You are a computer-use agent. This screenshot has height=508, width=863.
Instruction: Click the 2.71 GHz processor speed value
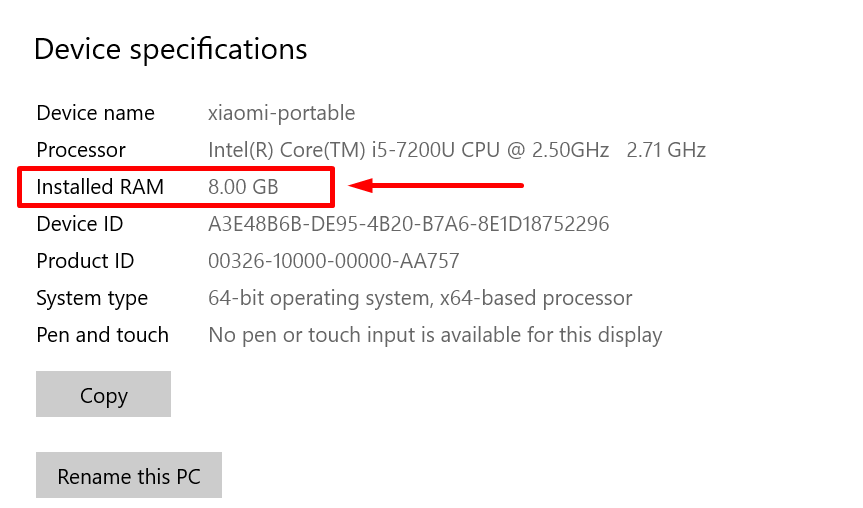pyautogui.click(x=666, y=150)
